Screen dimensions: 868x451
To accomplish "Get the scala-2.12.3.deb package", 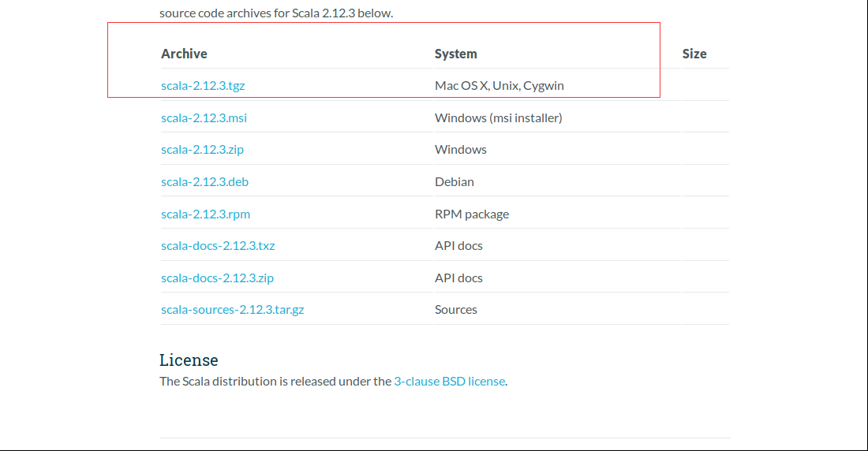I will [205, 181].
